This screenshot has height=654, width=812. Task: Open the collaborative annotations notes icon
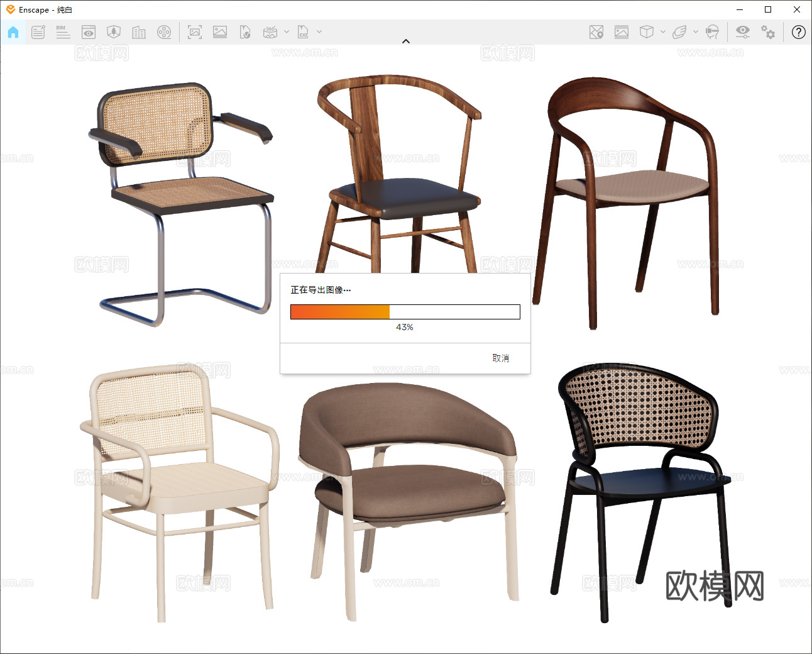[x=38, y=32]
